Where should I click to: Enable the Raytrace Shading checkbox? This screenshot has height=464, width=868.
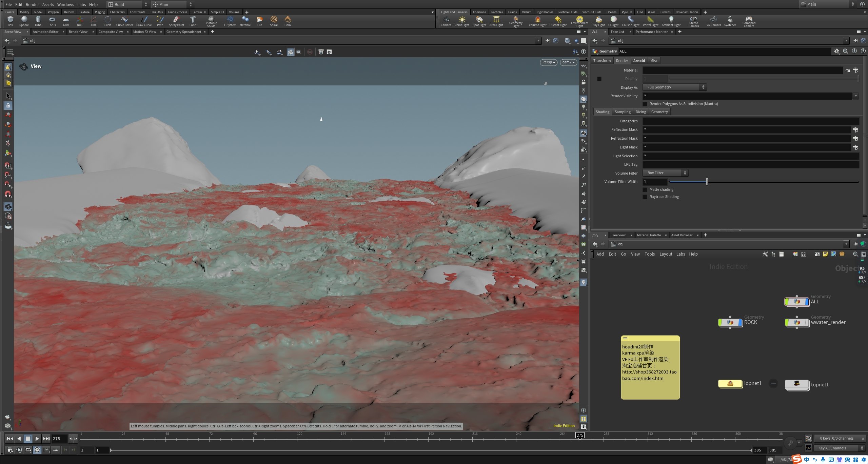pyautogui.click(x=645, y=197)
